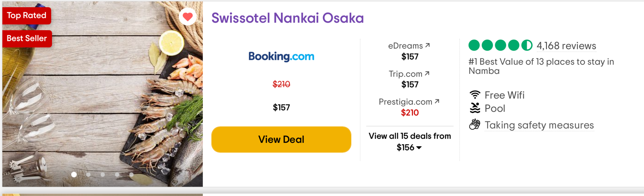Click the Taking safety measures link
This screenshot has height=196, width=644.
(x=539, y=125)
